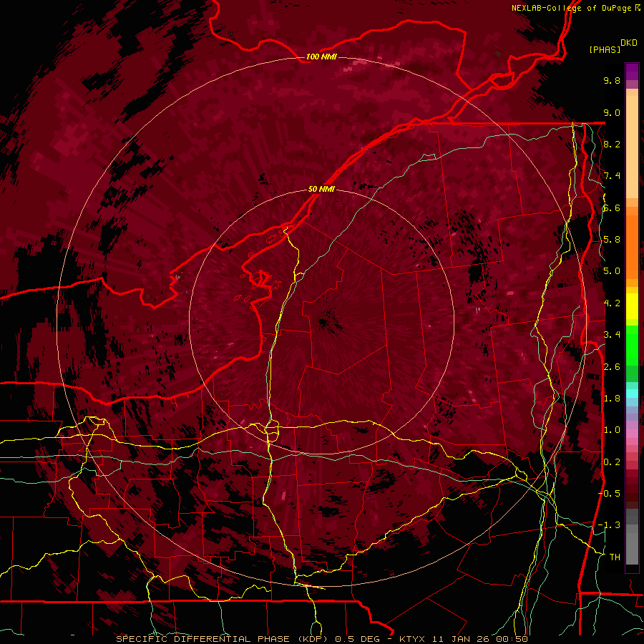Click the 5.8 color scale value
The width and height of the screenshot is (644, 644).
612,240
